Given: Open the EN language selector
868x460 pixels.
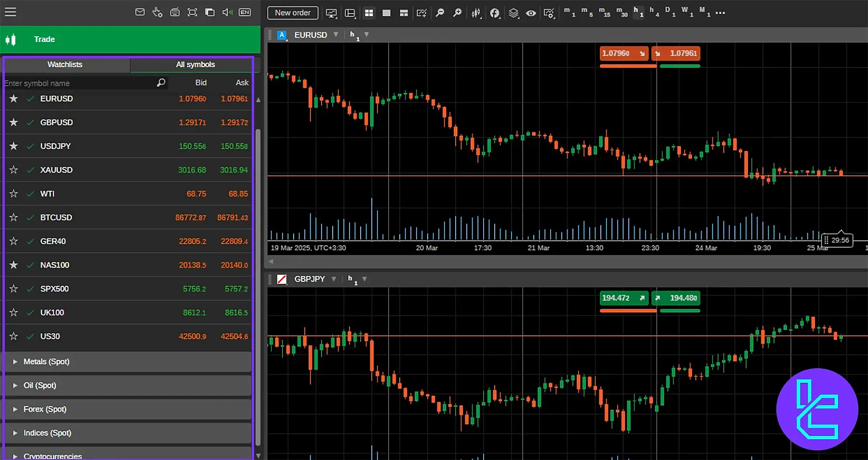Looking at the screenshot, I should (x=245, y=13).
